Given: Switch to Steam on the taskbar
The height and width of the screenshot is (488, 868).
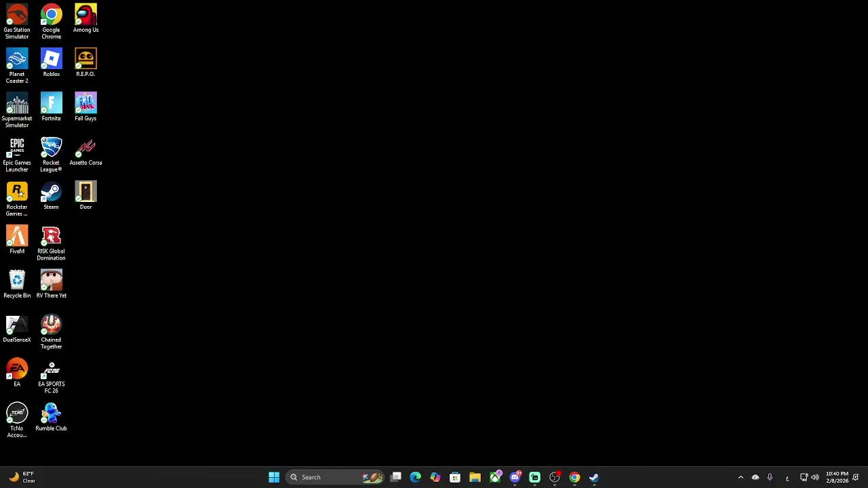Looking at the screenshot, I should [x=594, y=477].
